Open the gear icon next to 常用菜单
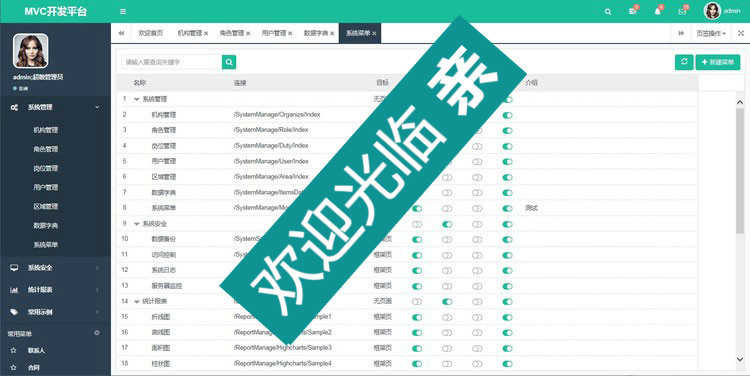750x376 pixels. click(97, 333)
